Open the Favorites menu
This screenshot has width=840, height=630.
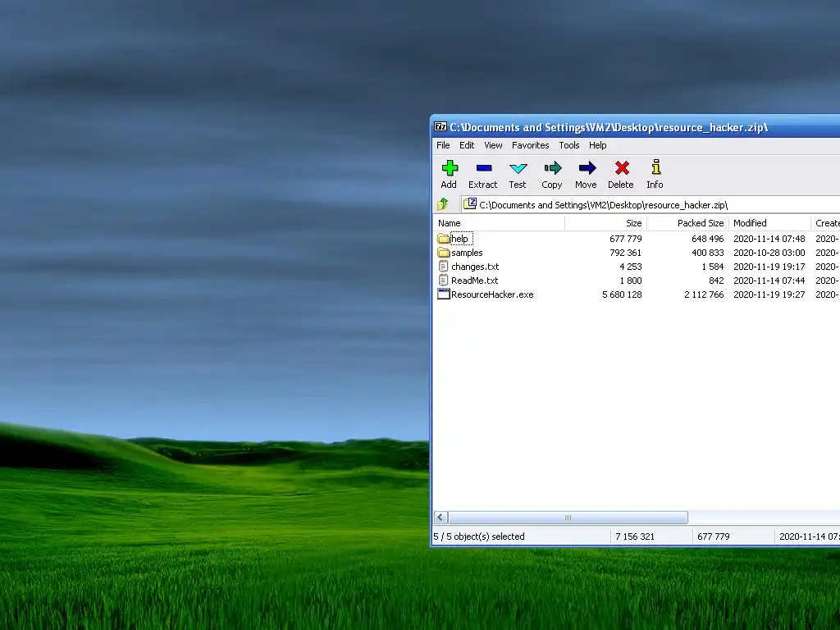point(531,145)
